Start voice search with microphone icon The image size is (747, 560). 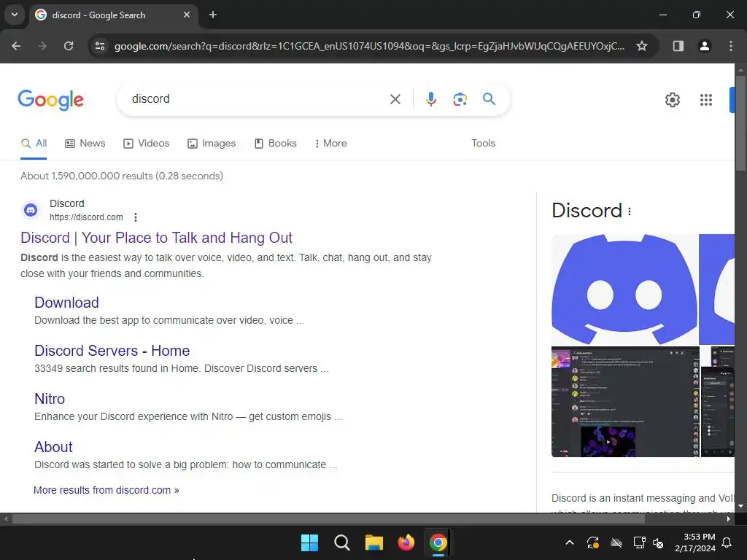(430, 99)
